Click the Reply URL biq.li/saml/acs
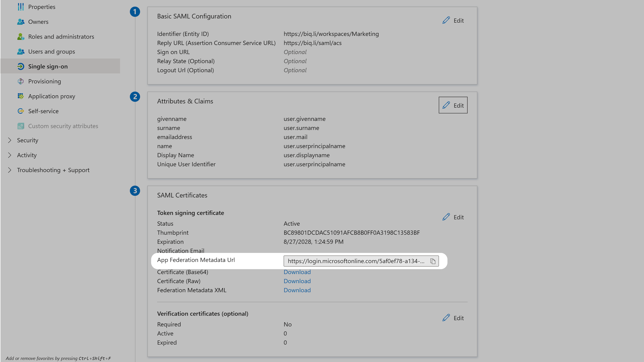This screenshot has width=644, height=362. pyautogui.click(x=312, y=43)
